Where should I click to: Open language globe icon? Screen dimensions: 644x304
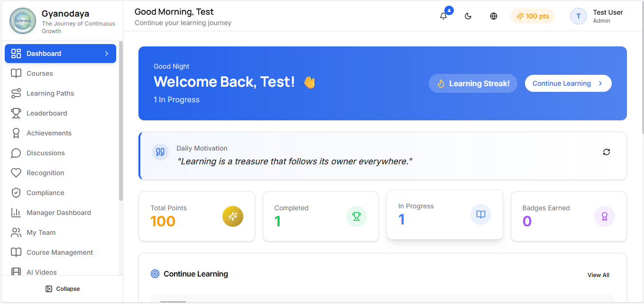(494, 16)
